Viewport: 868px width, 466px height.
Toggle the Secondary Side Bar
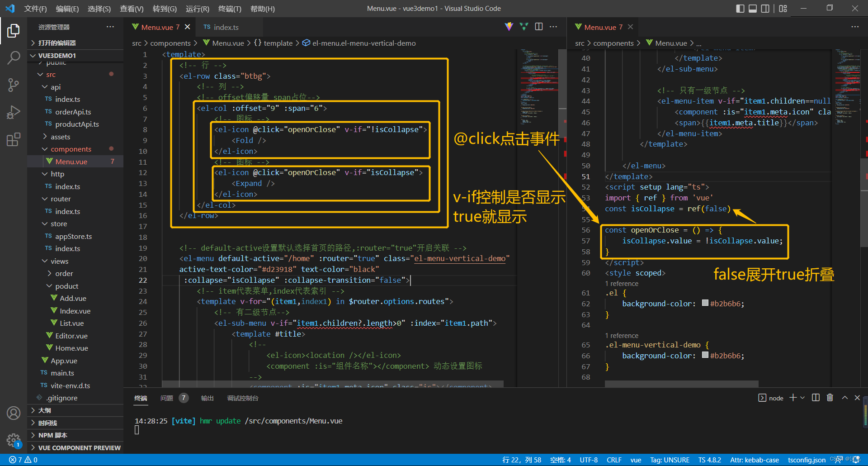(x=765, y=8)
